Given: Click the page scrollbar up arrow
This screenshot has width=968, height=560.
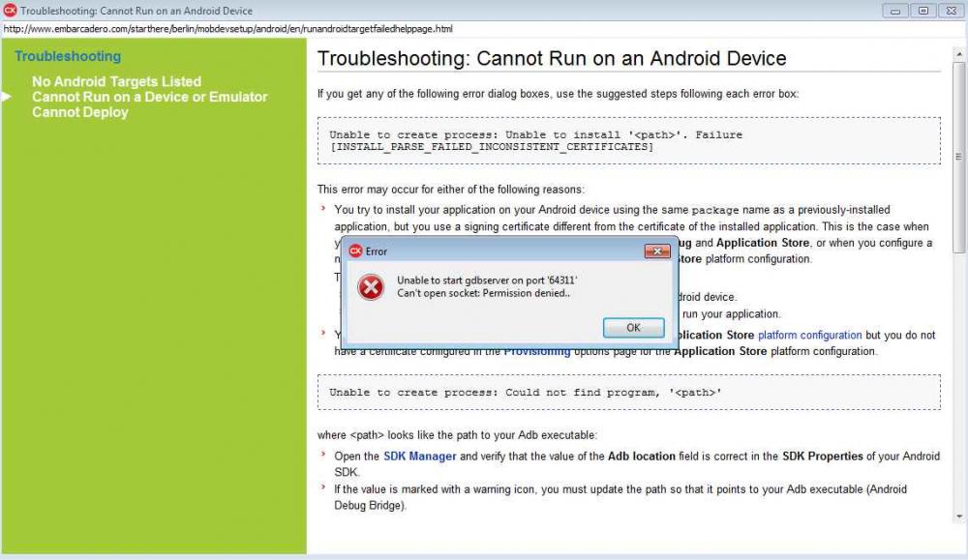Looking at the screenshot, I should click(x=958, y=54).
